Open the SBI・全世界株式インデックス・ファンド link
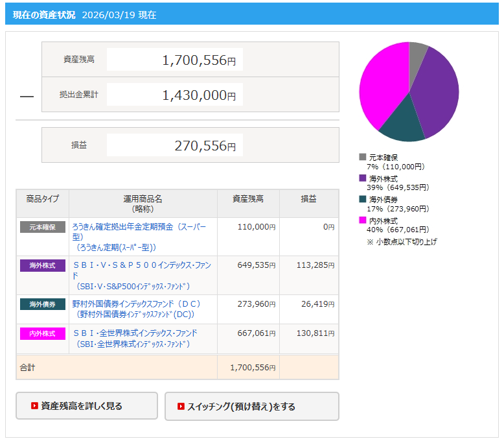This screenshot has height=441, width=504. [x=135, y=333]
